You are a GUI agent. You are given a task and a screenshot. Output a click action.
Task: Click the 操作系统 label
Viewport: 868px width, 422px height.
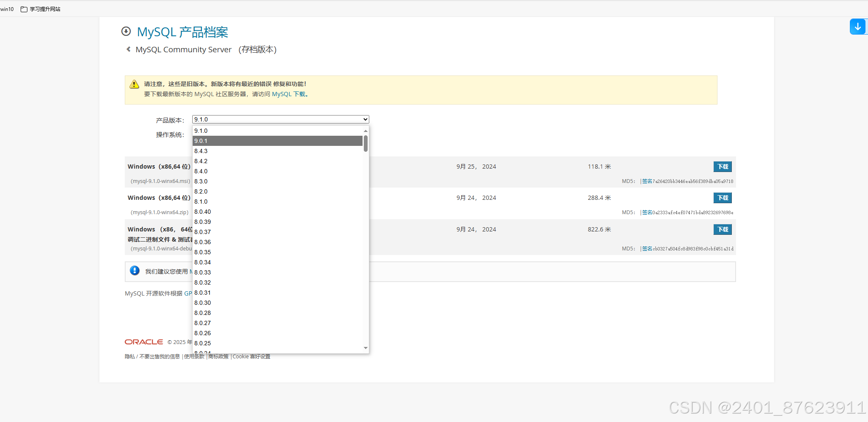(170, 135)
